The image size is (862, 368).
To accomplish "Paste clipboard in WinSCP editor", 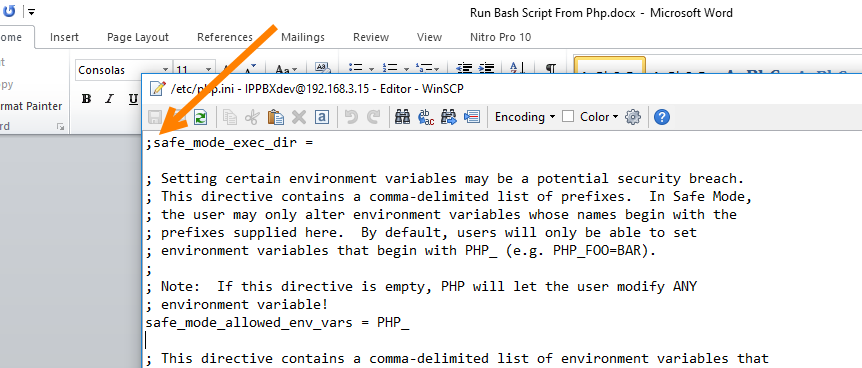I will click(275, 117).
